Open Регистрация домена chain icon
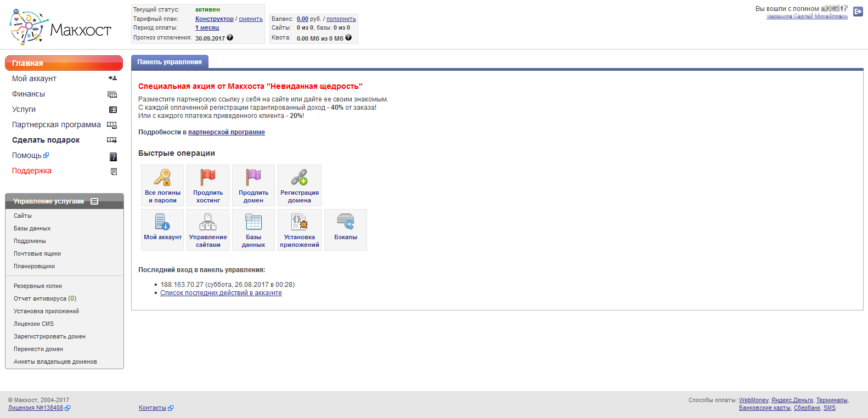This screenshot has height=418, width=868. [300, 177]
